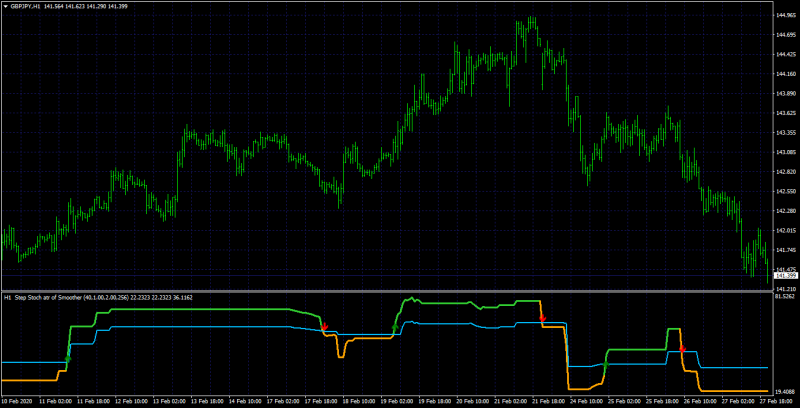The width and height of the screenshot is (800, 408).
Task: Select the green up arrow signal near 19 Feb 02:00
Action: (x=394, y=327)
